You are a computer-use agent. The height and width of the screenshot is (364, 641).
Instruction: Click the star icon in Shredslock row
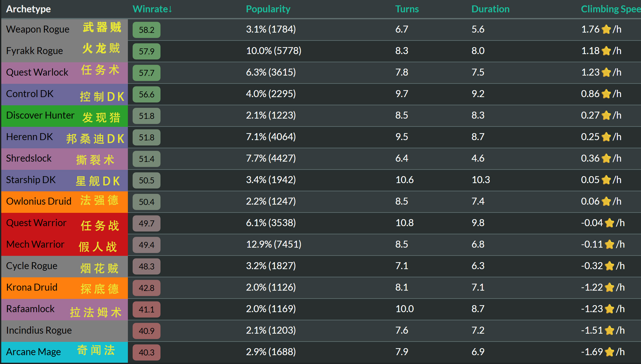point(606,158)
